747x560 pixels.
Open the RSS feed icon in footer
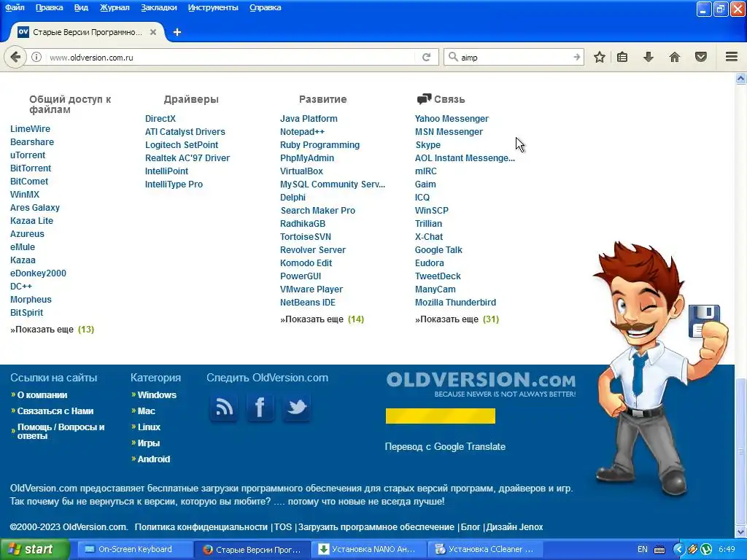coord(224,408)
